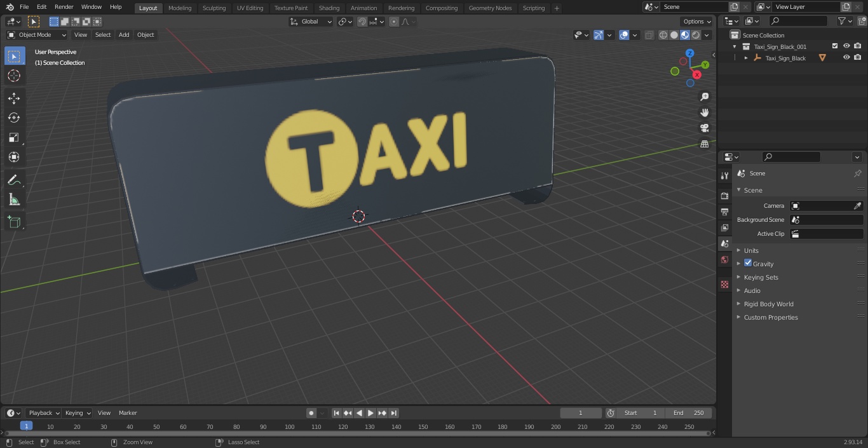Image resolution: width=868 pixels, height=448 pixels.
Task: Select solid viewport shading
Action: point(674,35)
